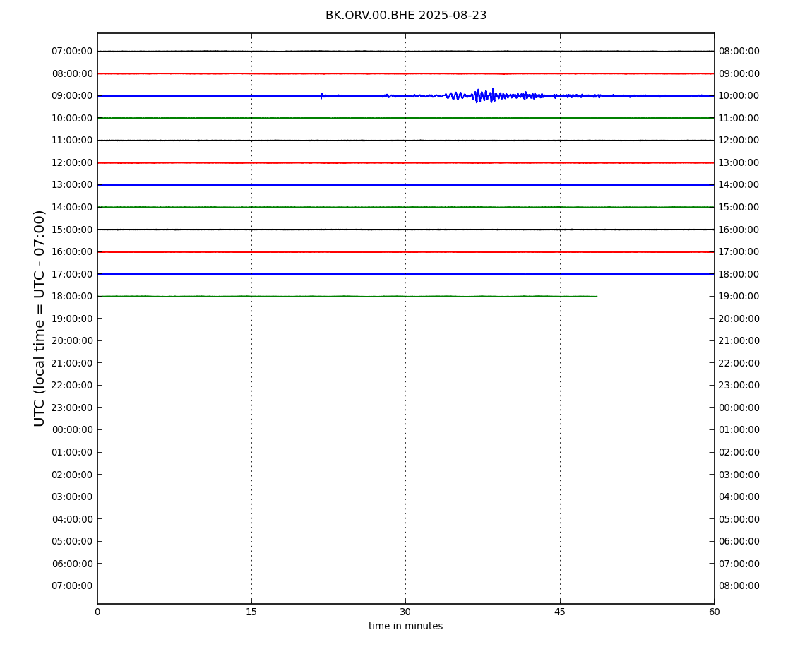Click the right-axis 15:00:00 label
Image resolution: width=812 pixels, height=671 pixels.
click(x=739, y=207)
